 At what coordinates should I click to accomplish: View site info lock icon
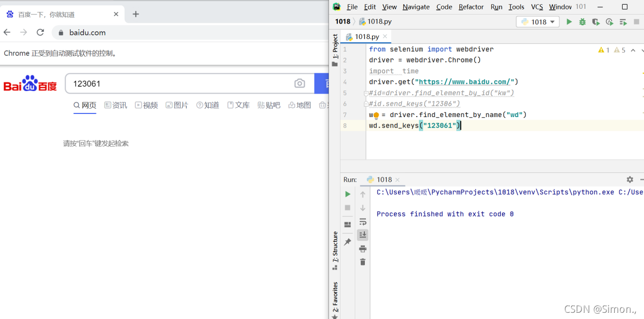tap(61, 32)
